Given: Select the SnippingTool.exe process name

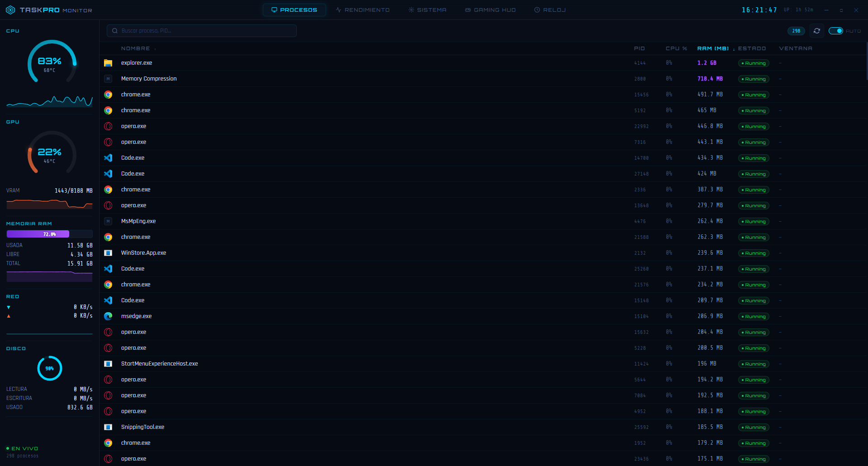Looking at the screenshot, I should coord(143,427).
